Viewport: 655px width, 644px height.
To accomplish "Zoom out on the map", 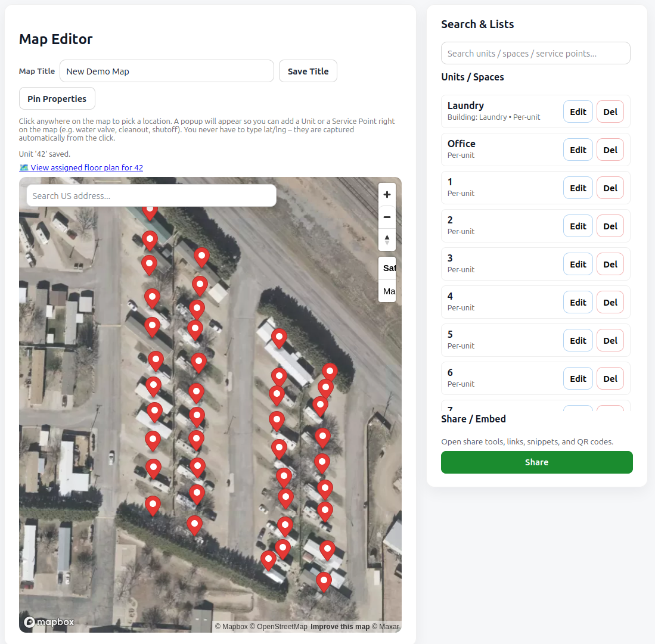I will (x=387, y=217).
